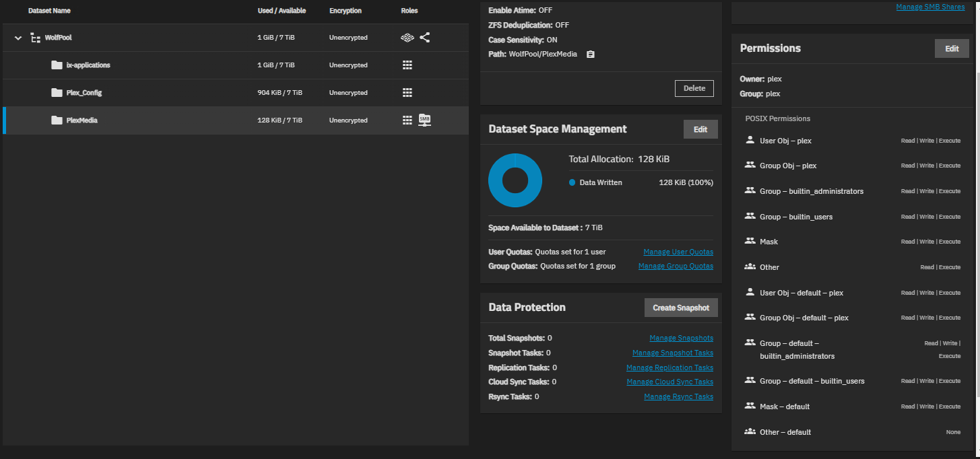Click the Data Written blue legend dot
Screen dimensions: 980x459
[572, 182]
